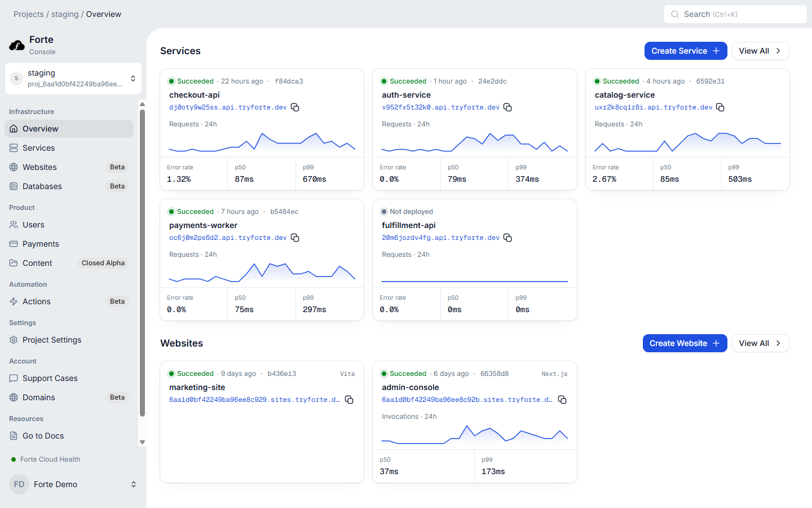Focus the Search input field
The image size is (812, 508).
pos(735,14)
